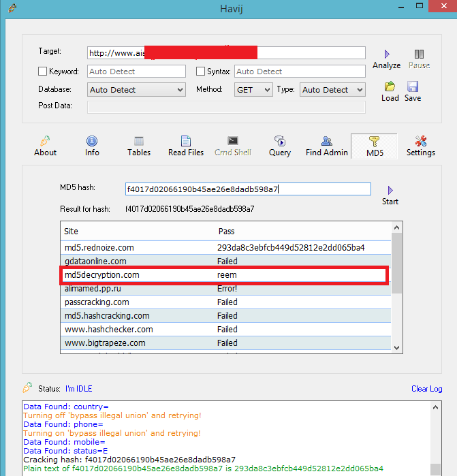Open the Database Auto Detect dropdown
This screenshot has height=476, width=457.
coord(136,90)
